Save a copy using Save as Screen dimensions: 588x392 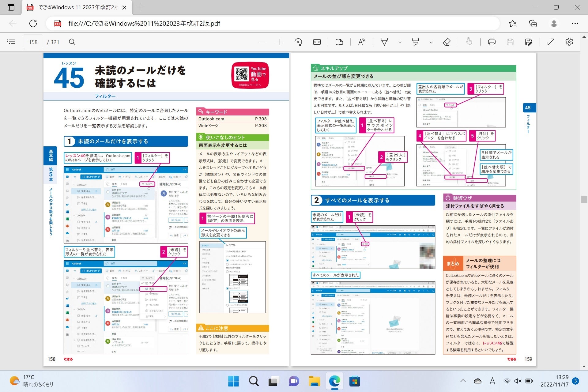click(529, 42)
